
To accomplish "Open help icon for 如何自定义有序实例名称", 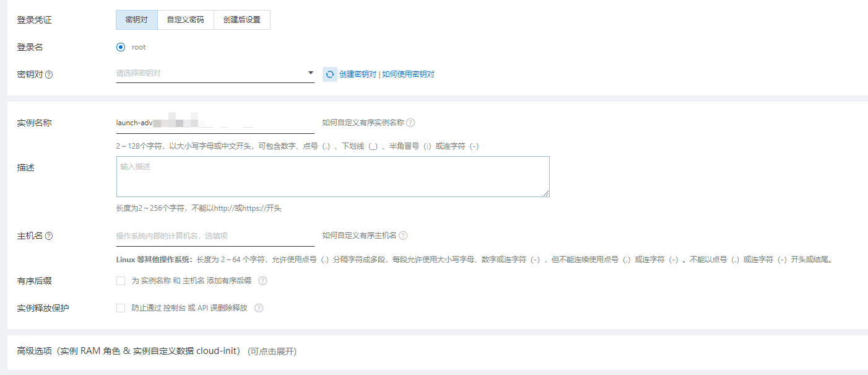I will (x=411, y=122).
